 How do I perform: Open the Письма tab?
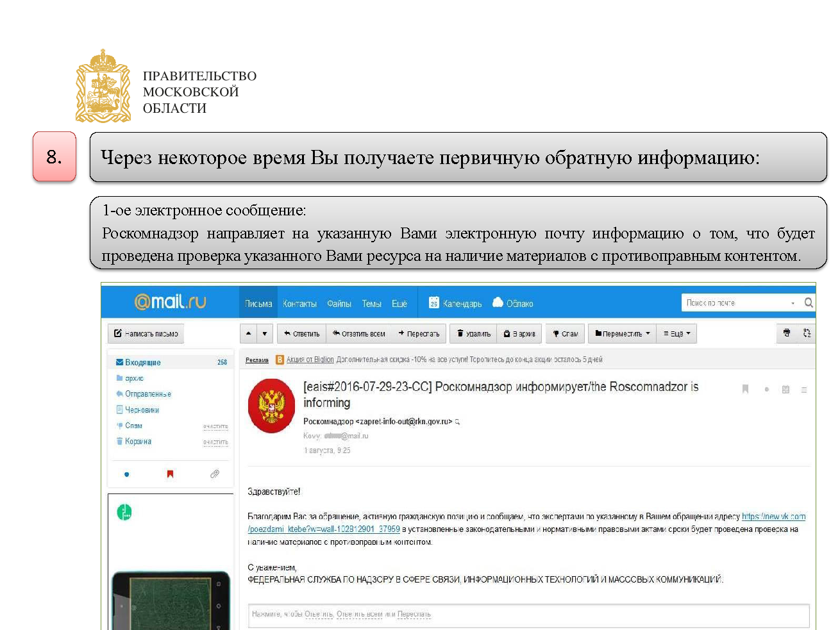(x=258, y=304)
